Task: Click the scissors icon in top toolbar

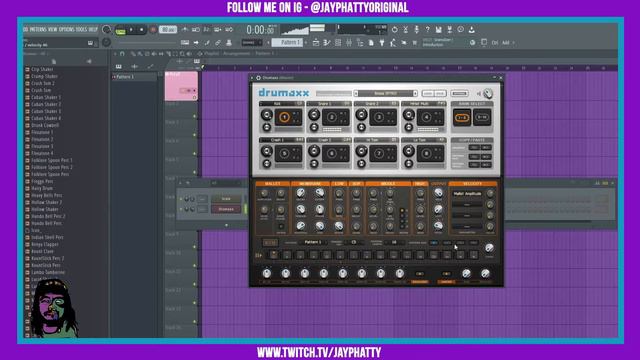Action: [406, 29]
